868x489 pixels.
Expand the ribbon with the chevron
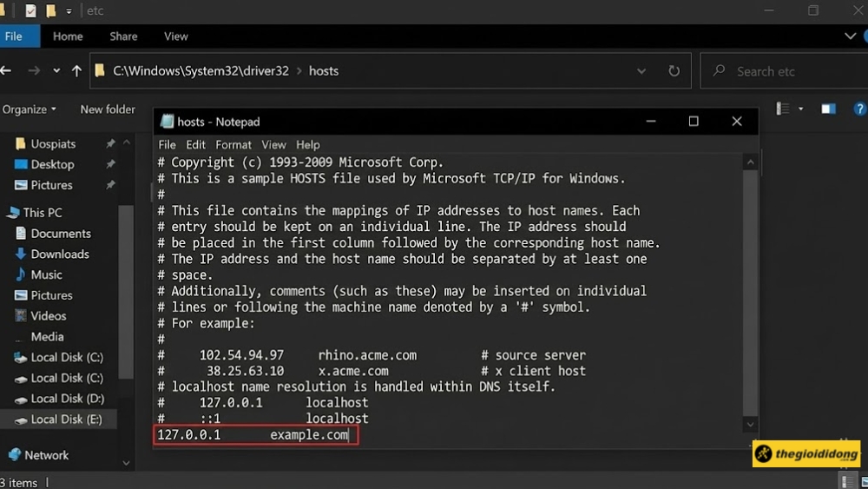[x=851, y=36]
